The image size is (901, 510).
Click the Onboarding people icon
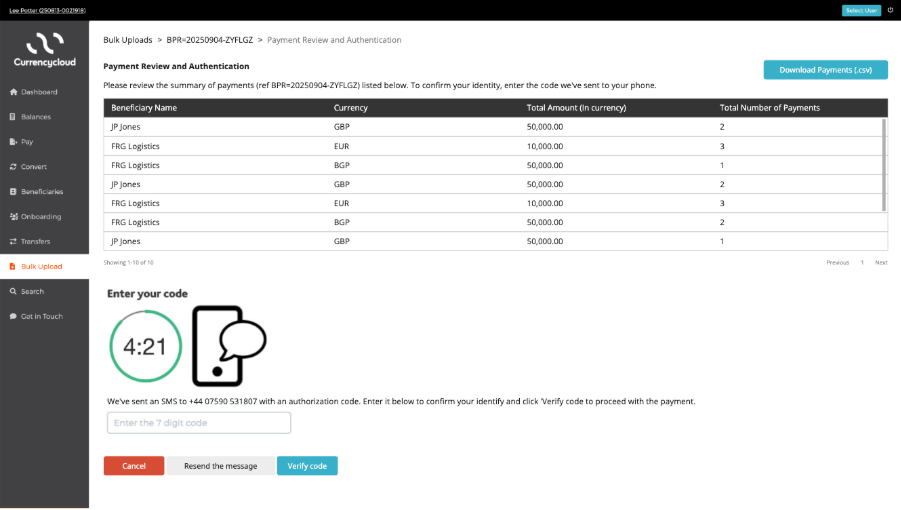click(x=14, y=217)
